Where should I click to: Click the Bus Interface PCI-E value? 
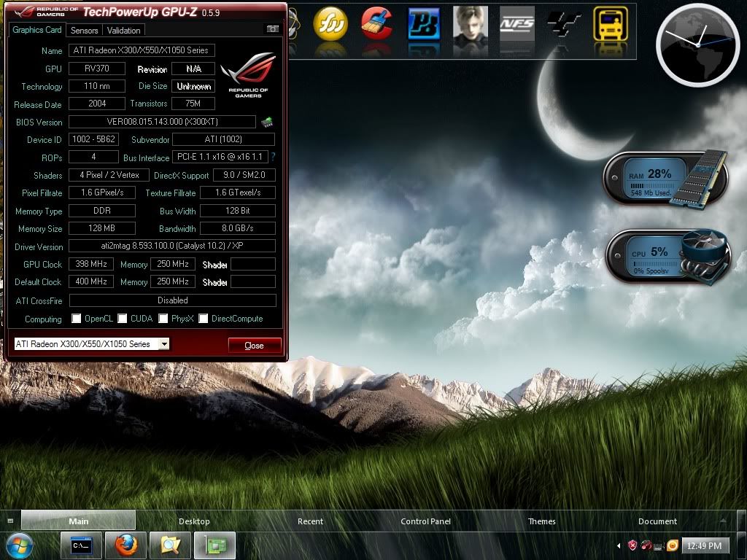click(220, 157)
